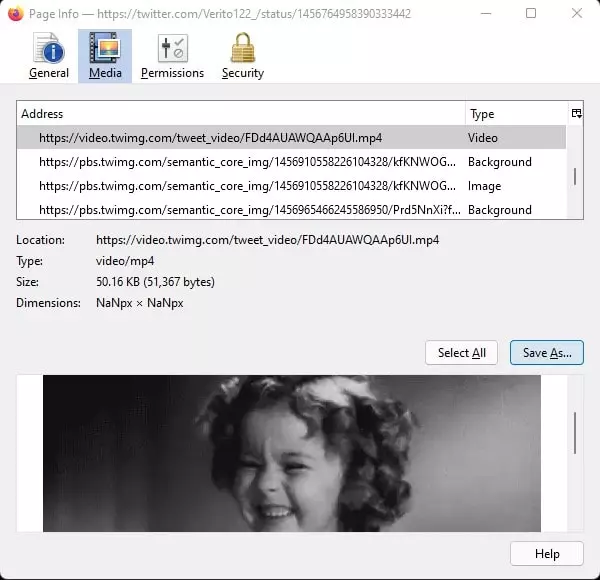Viewport: 600px width, 580px height.
Task: Click the Save As... button
Action: (546, 352)
